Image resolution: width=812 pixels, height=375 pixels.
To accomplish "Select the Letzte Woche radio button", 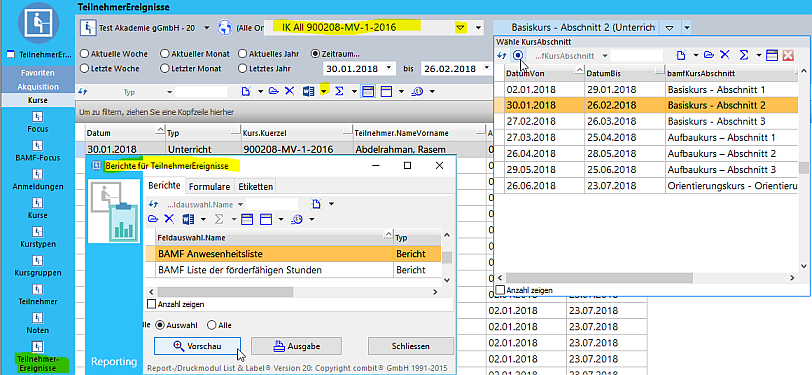I will click(x=84, y=68).
